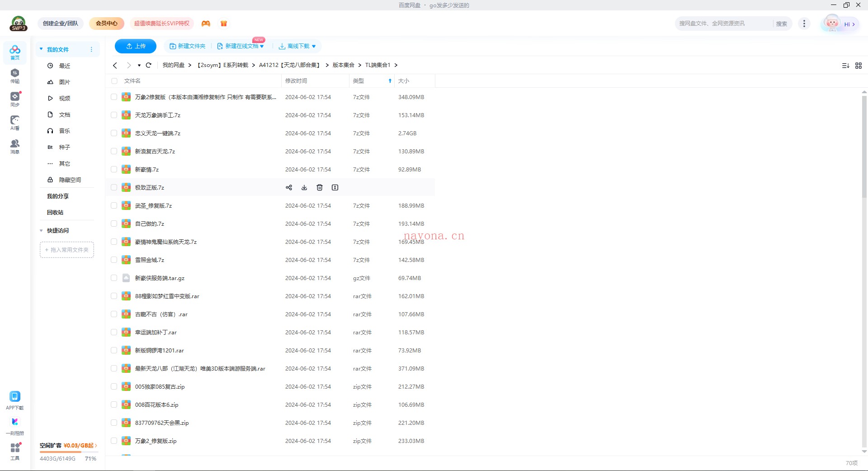Open the APP download icon
The height and width of the screenshot is (471, 868).
click(x=15, y=400)
